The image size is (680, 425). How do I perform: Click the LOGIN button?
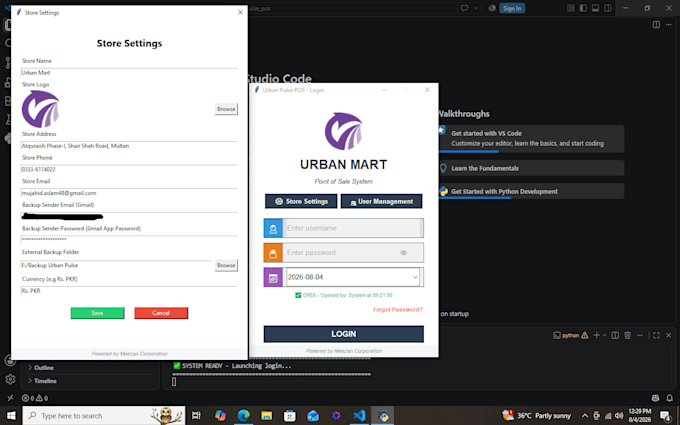pos(343,334)
